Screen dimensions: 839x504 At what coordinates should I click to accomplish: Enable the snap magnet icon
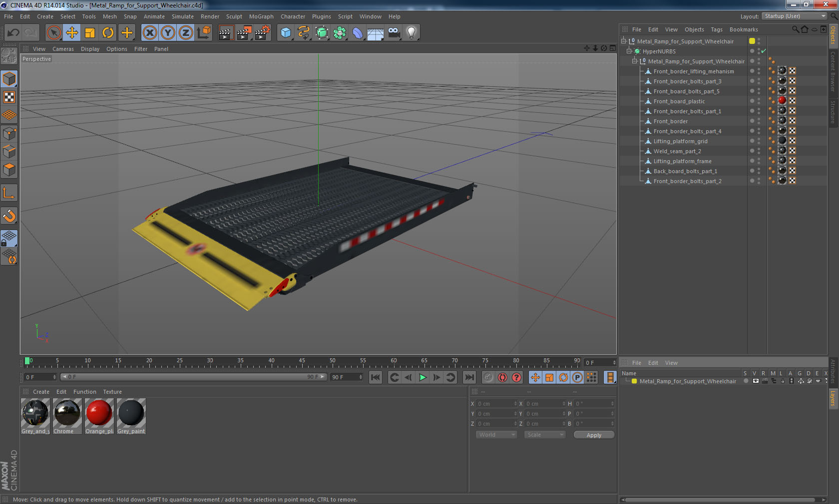(x=9, y=216)
